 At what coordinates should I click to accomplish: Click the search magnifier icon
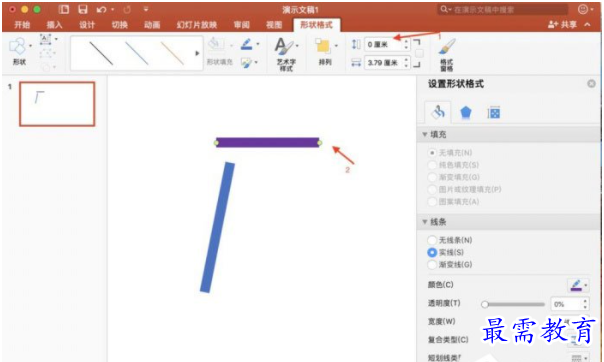coord(444,9)
